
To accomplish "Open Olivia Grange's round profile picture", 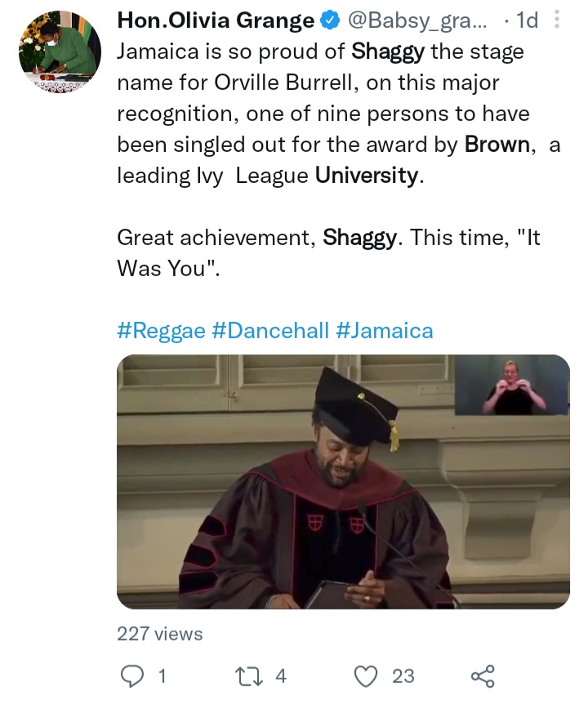I will [60, 51].
